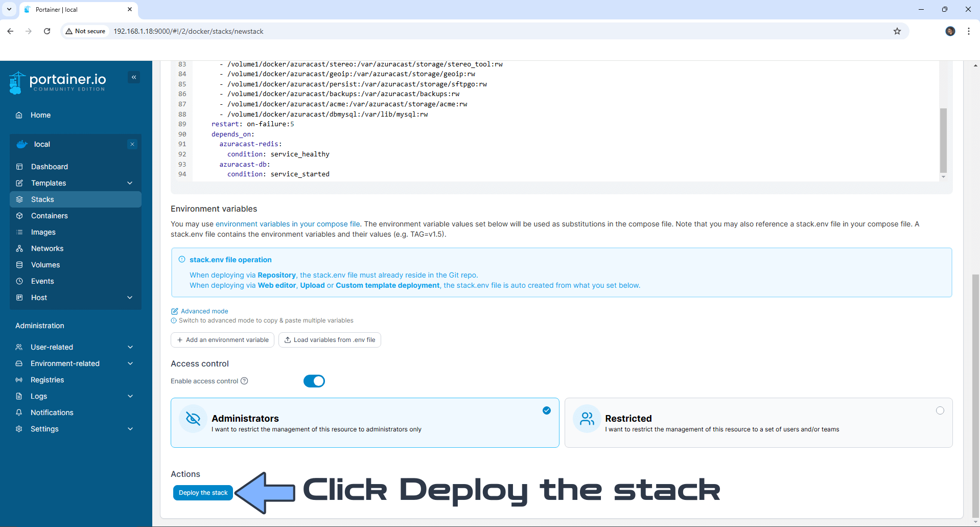
Task: Click Load variables from .env file
Action: [x=330, y=340]
